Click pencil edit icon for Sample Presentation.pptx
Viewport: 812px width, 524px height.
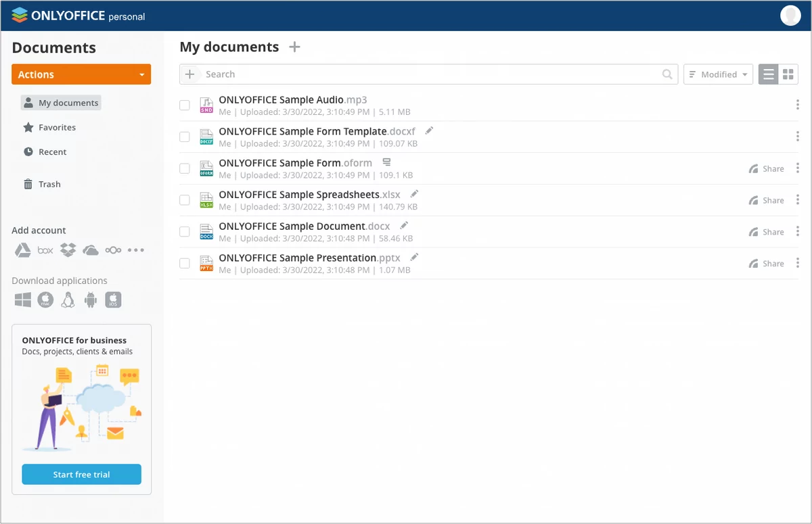pos(414,257)
